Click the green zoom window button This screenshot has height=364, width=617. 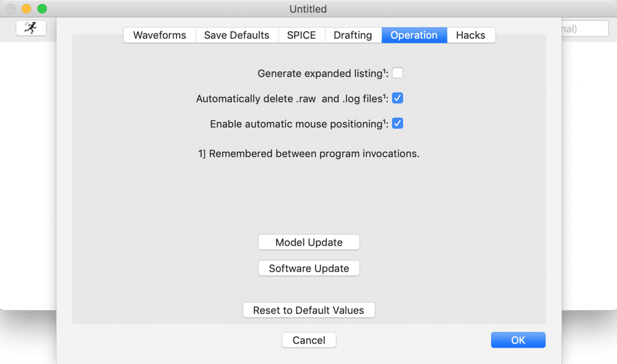pyautogui.click(x=42, y=9)
